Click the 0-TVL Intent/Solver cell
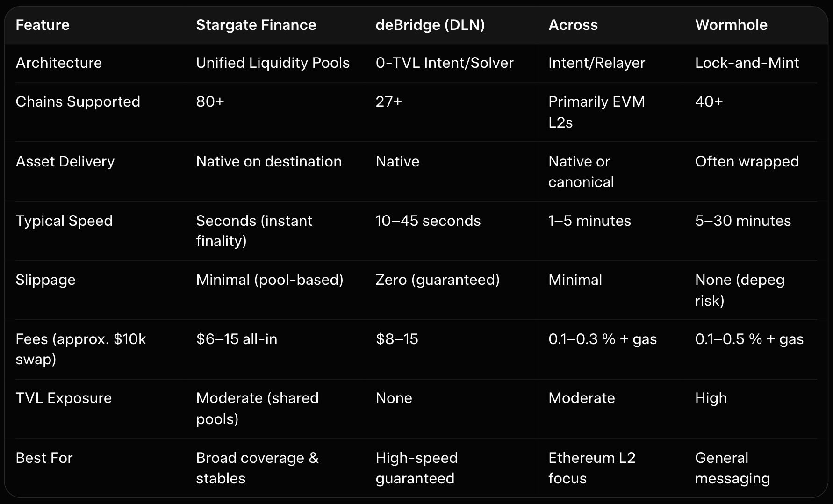 (444, 63)
